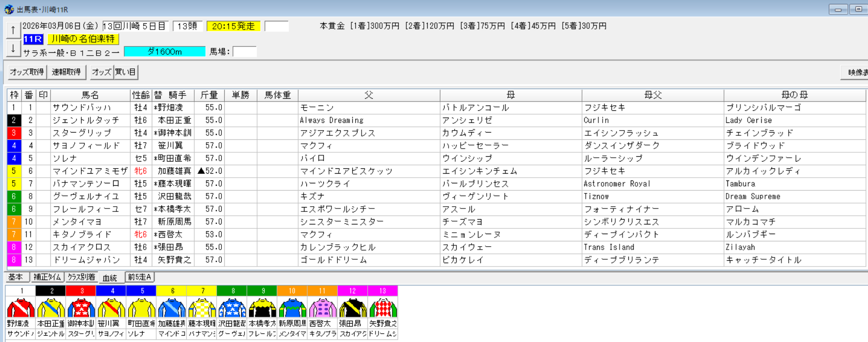Click the checkered yellow silk, number 7
This screenshot has height=342, width=868.
202,308
